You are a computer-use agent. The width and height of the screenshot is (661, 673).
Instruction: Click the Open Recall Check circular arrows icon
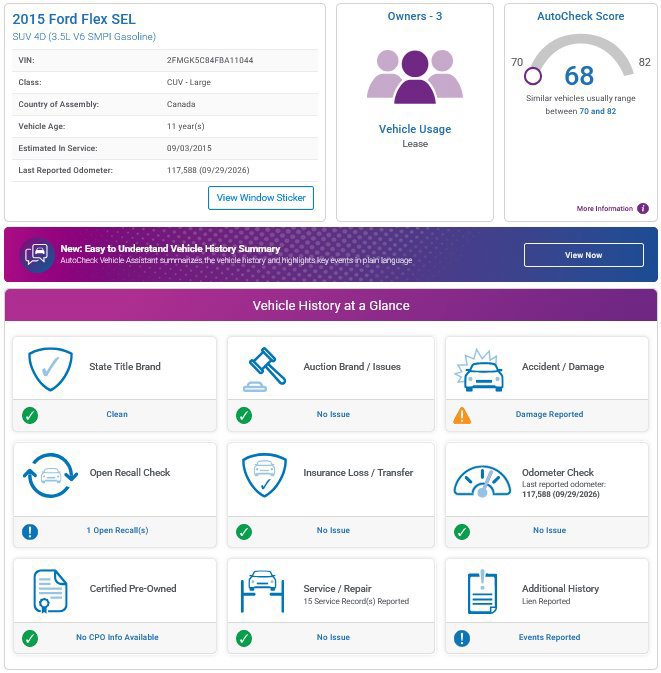pos(50,475)
